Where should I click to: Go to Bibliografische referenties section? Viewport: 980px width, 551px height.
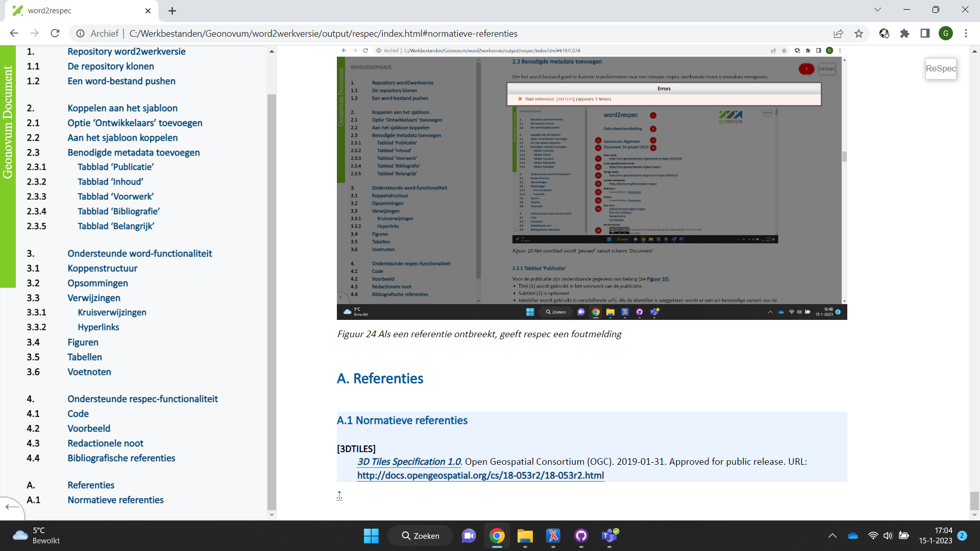(x=121, y=458)
